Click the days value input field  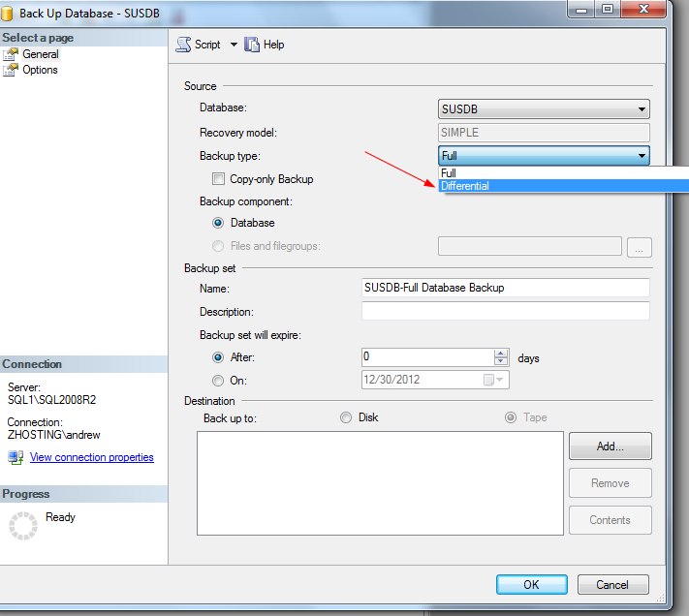point(427,357)
